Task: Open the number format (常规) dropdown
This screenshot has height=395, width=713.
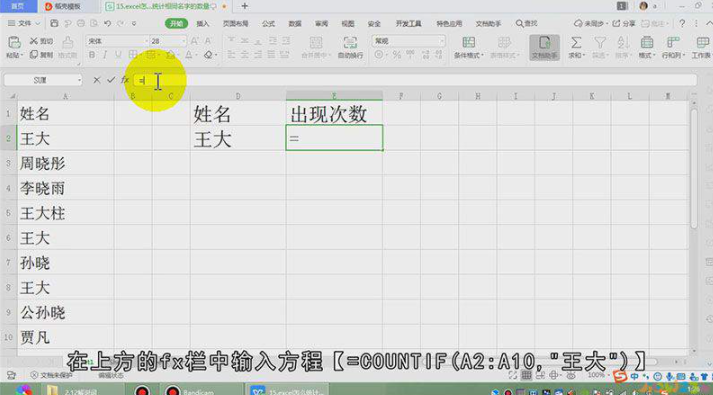Action: pos(441,41)
